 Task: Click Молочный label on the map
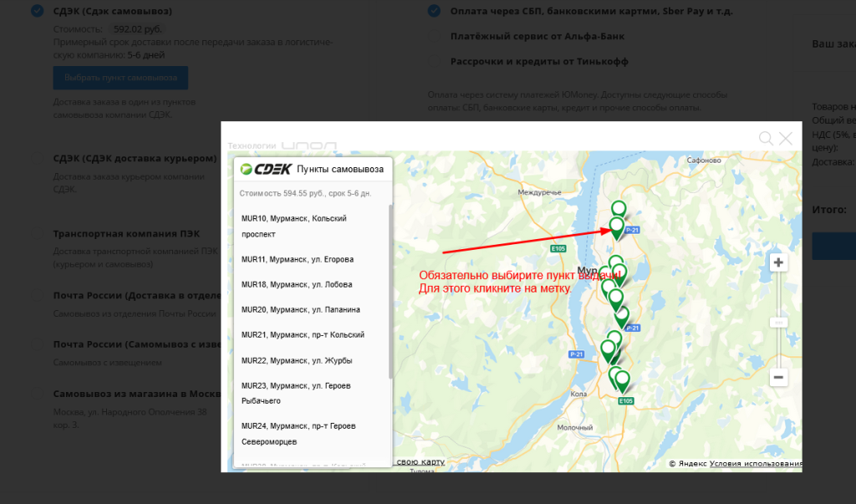(575, 428)
